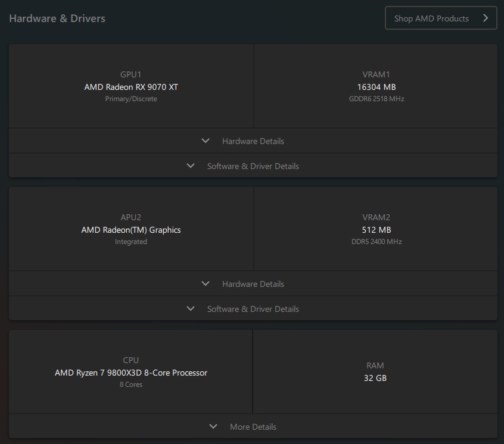
Task: Expand Software & Driver Details for GPU1
Action: pos(253,166)
